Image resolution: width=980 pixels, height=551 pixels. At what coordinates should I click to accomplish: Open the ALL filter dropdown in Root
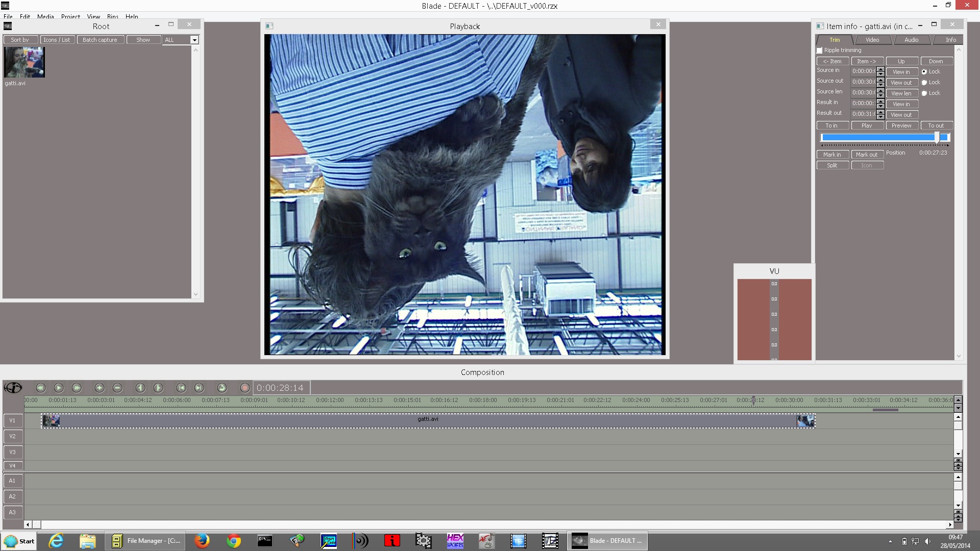tap(194, 40)
